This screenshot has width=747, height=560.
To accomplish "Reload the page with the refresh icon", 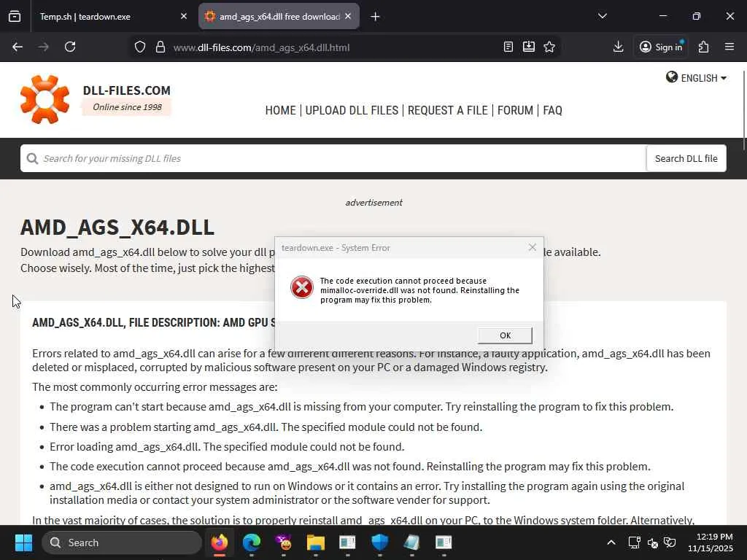I will [70, 47].
